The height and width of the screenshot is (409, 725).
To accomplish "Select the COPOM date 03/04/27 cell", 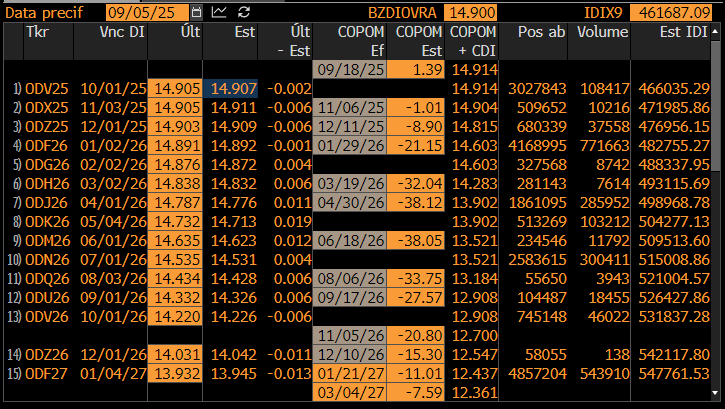I will pos(350,393).
